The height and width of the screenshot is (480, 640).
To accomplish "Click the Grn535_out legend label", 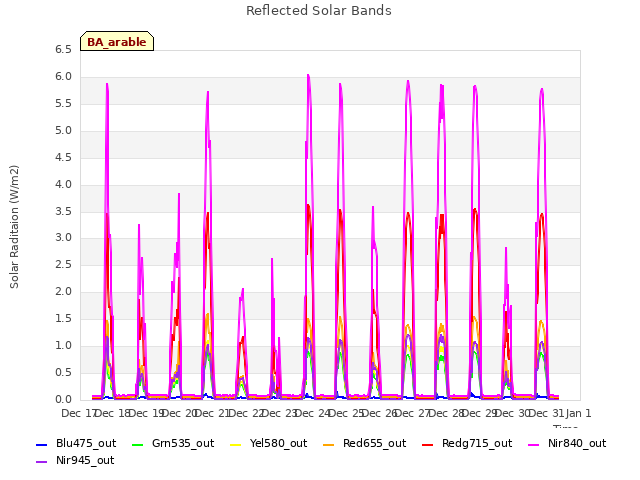I will pos(183,443).
